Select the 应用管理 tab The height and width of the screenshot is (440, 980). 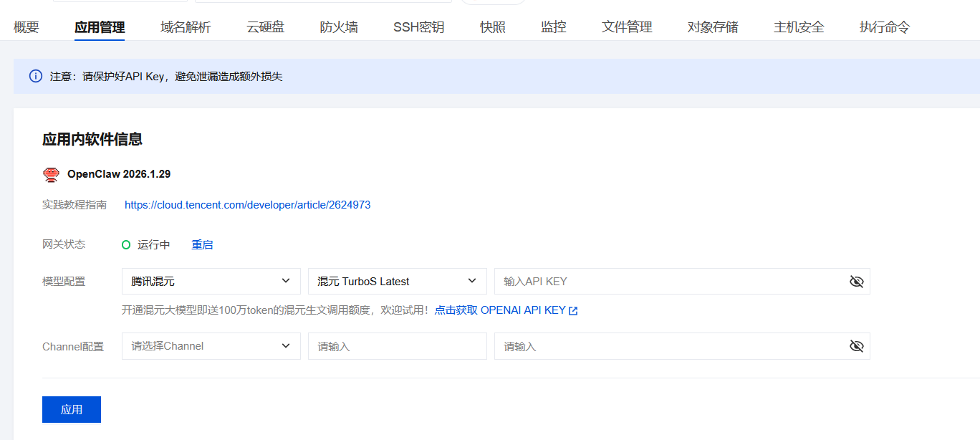pyautogui.click(x=100, y=27)
